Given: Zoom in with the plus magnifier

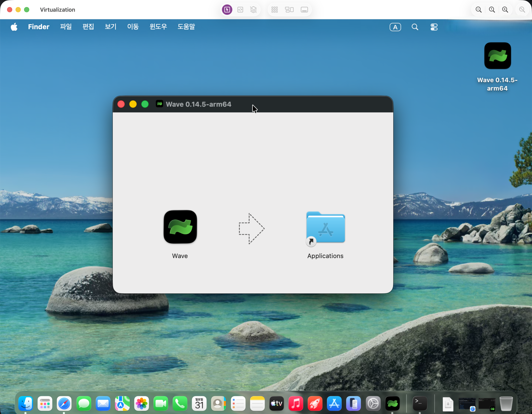Looking at the screenshot, I should coord(505,10).
